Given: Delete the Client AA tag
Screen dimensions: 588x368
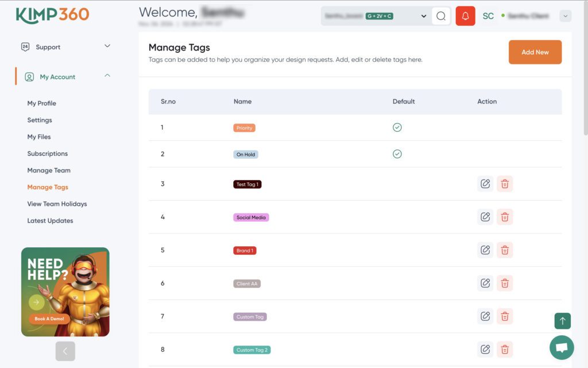Looking at the screenshot, I should tap(505, 283).
